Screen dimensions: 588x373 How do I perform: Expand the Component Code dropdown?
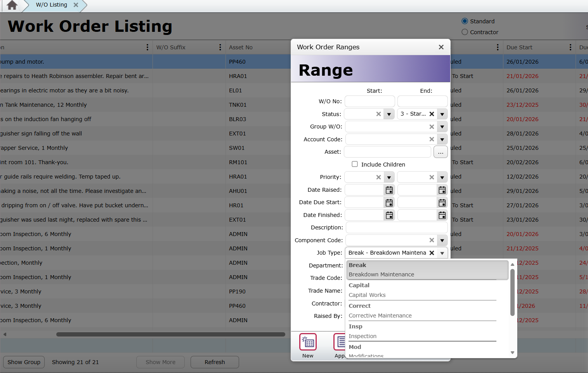coord(442,241)
